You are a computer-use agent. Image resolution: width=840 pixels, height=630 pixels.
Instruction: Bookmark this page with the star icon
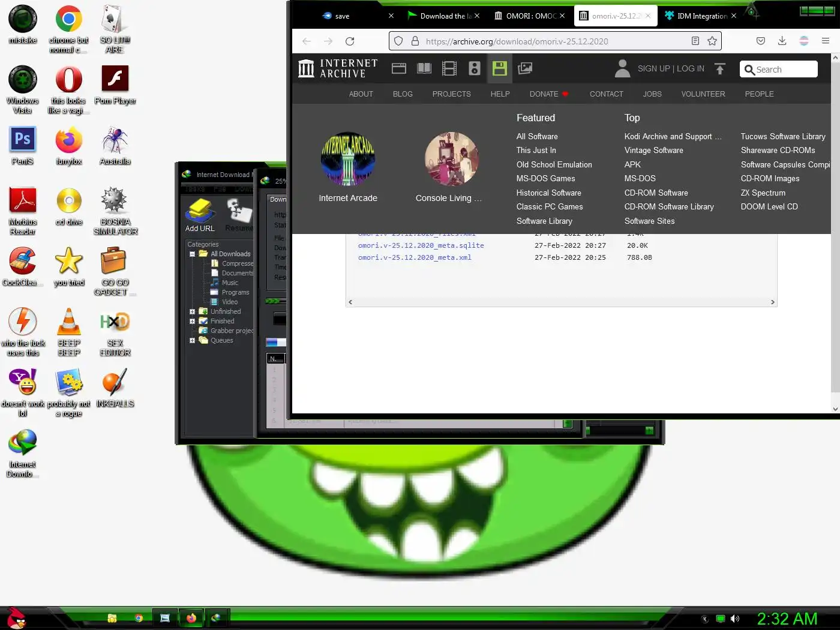click(x=712, y=41)
